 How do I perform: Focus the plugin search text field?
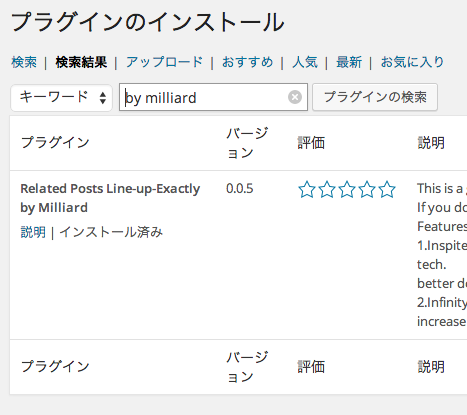(x=203, y=97)
